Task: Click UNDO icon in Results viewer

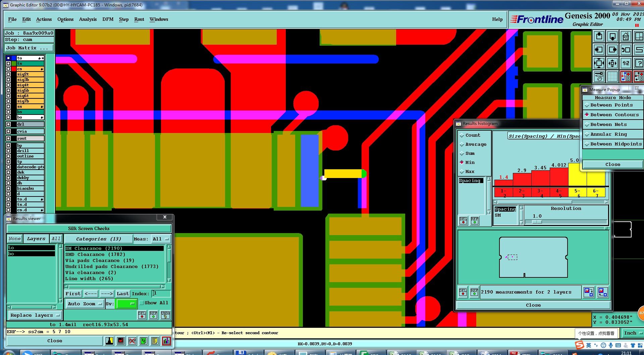Action: [165, 315]
